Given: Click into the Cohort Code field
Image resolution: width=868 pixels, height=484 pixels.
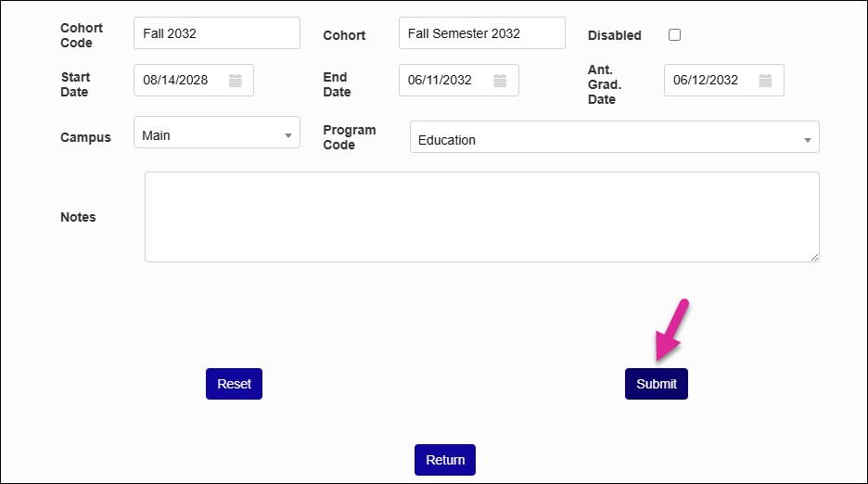Looking at the screenshot, I should (217, 33).
